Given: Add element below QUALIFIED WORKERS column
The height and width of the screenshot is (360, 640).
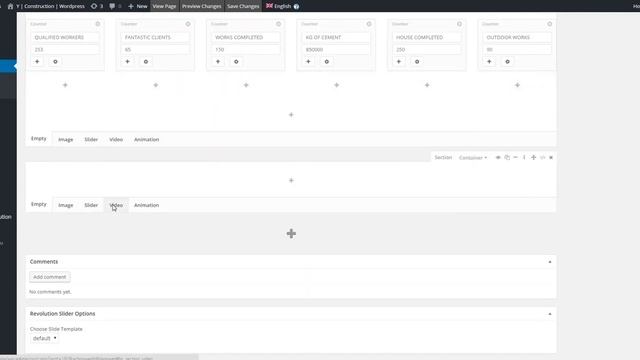Looking at the screenshot, I should (65, 85).
